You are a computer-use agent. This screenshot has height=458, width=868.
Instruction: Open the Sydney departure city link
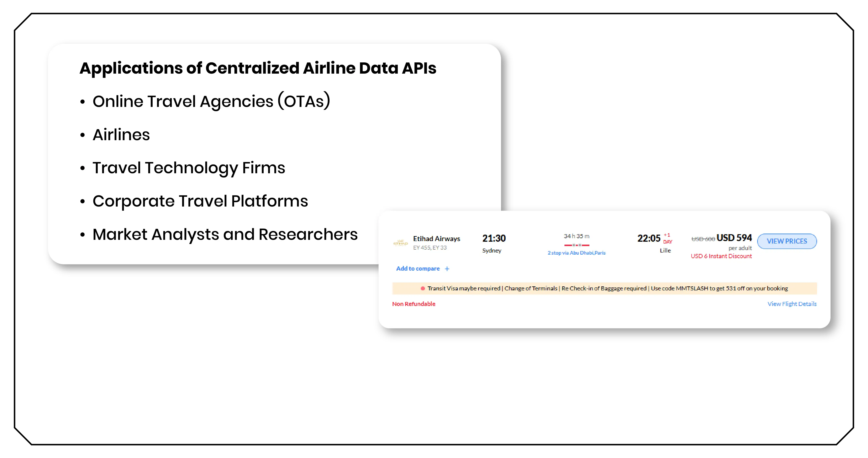coord(492,250)
